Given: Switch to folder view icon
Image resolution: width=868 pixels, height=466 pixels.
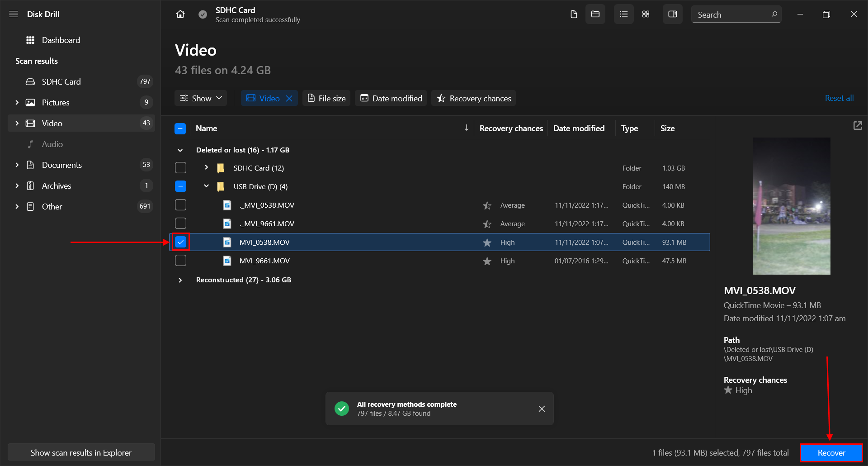Looking at the screenshot, I should pyautogui.click(x=595, y=14).
